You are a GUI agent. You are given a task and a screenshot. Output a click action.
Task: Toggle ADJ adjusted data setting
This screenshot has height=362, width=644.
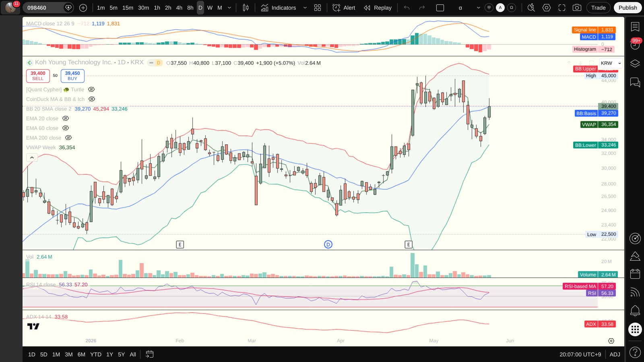point(615,354)
